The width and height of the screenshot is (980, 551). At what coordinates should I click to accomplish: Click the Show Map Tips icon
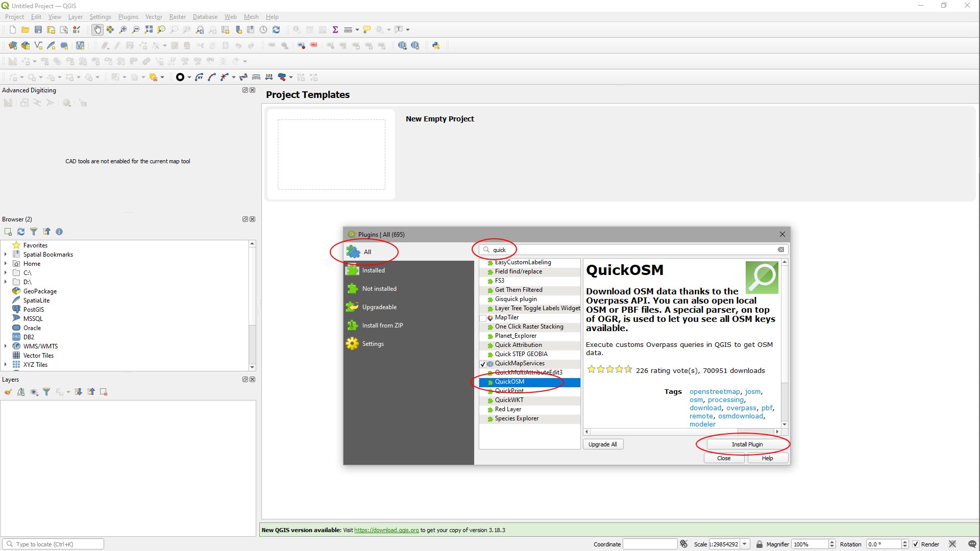367,30
